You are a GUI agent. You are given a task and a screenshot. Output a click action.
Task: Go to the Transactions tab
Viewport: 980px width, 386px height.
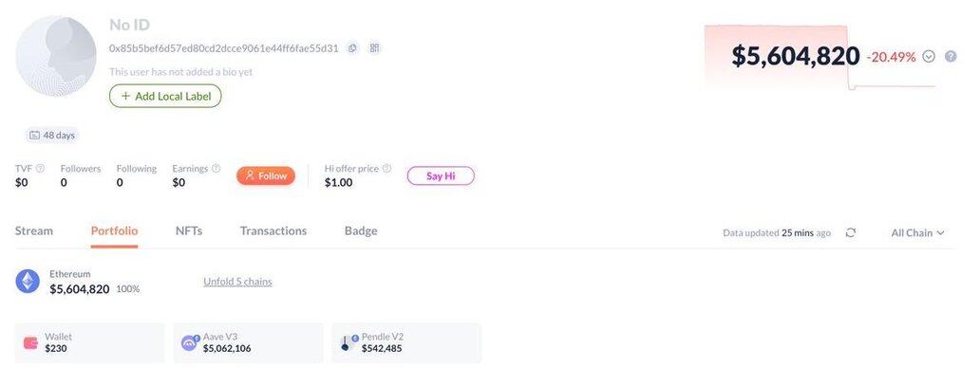coord(273,230)
